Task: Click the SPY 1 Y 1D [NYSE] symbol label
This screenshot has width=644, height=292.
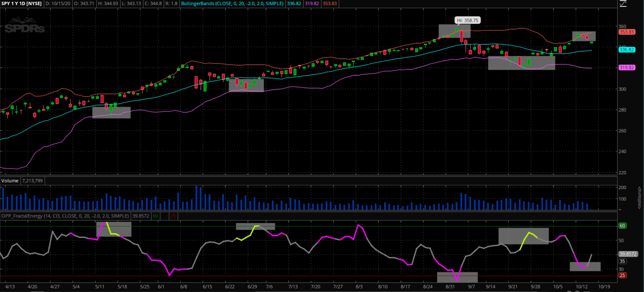Action: pos(22,3)
